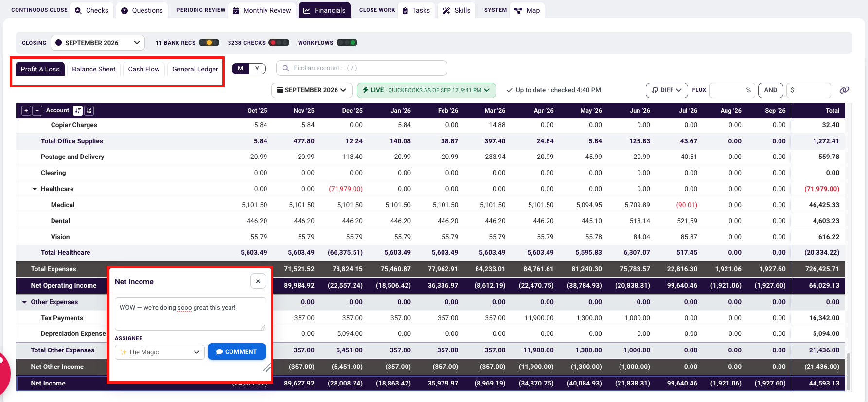868x402 pixels.
Task: Collapse all account rows with the minus button
Action: click(37, 111)
